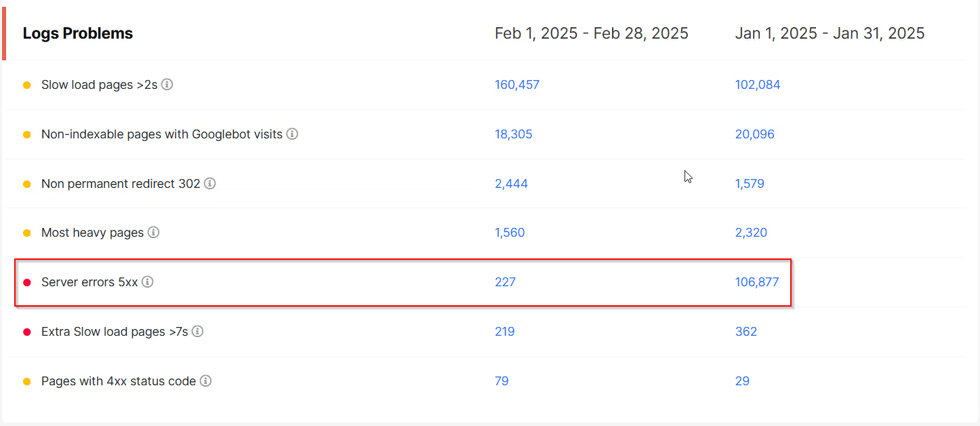Viewport: 980px width, 426px height.
Task: Open the 79 pages with 4xx count
Action: [x=502, y=381]
